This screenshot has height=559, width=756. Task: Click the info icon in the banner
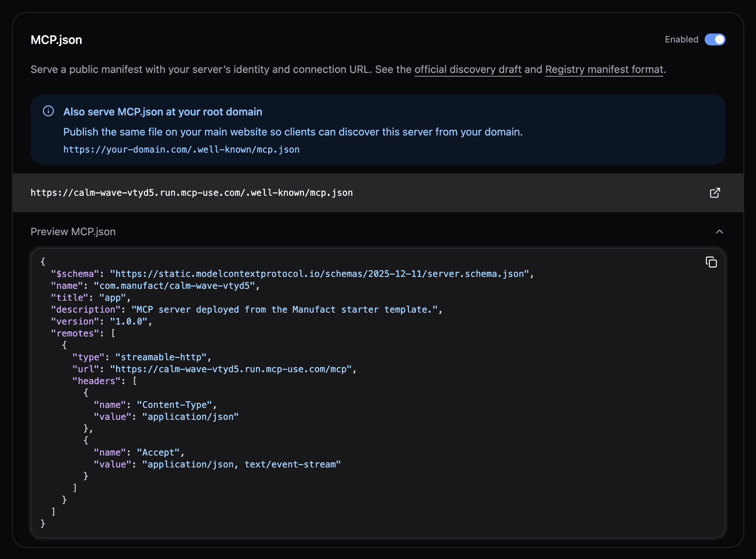[x=48, y=111]
